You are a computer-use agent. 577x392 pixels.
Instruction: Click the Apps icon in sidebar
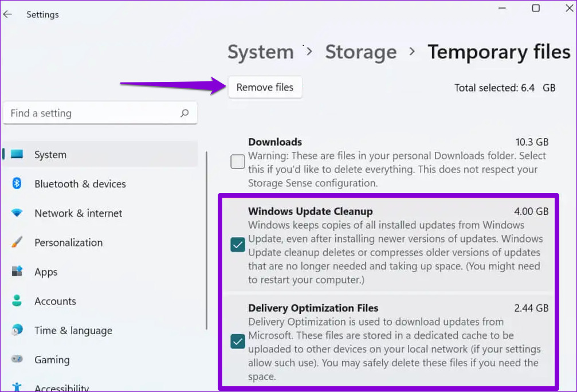17,272
